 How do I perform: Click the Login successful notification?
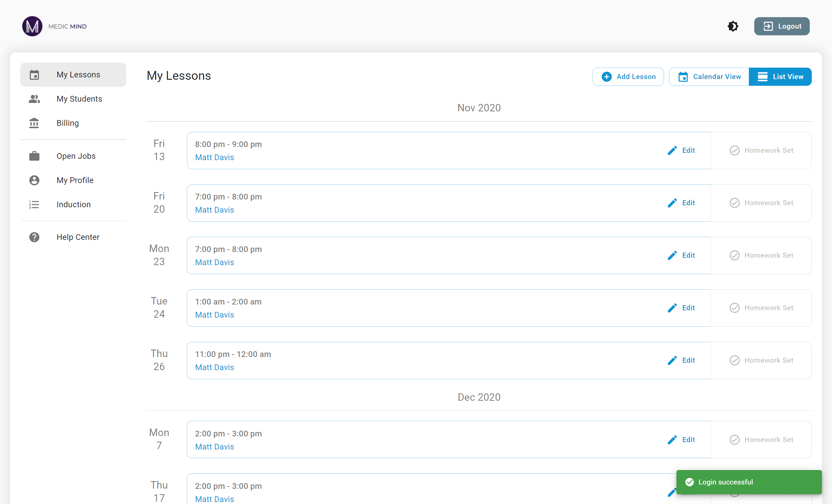click(748, 482)
